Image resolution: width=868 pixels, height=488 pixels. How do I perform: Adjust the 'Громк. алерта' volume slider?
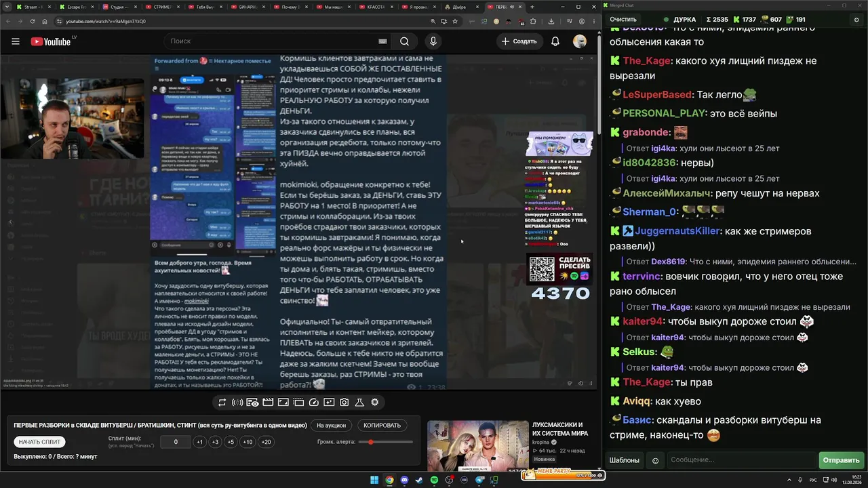point(387,442)
